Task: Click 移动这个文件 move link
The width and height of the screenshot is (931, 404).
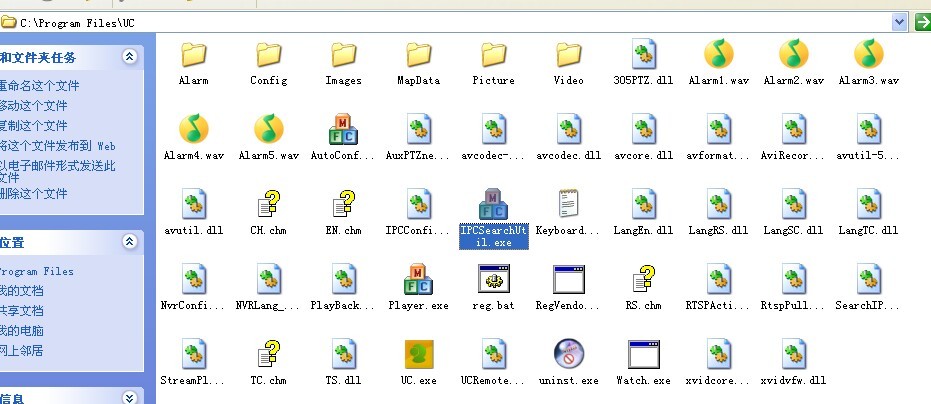Action: pyautogui.click(x=33, y=106)
